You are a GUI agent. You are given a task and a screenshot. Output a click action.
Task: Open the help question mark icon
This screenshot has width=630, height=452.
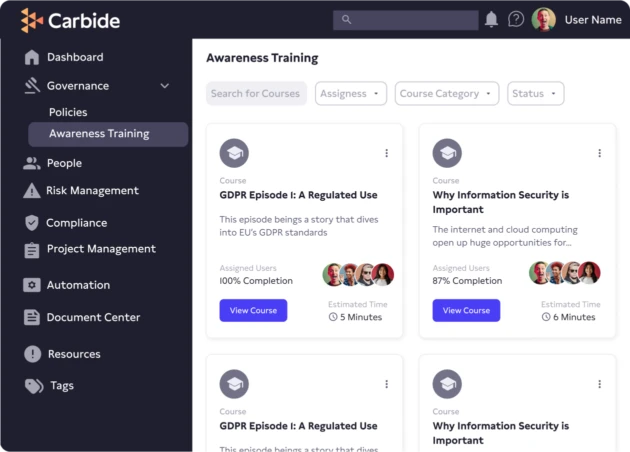516,19
